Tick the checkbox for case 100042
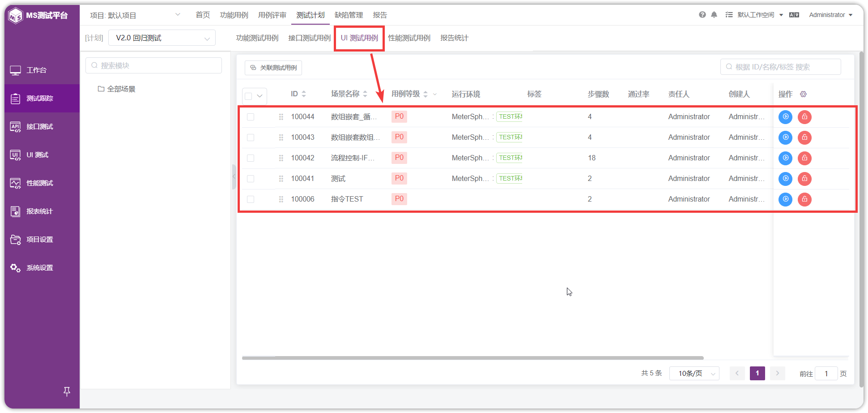 (251, 158)
